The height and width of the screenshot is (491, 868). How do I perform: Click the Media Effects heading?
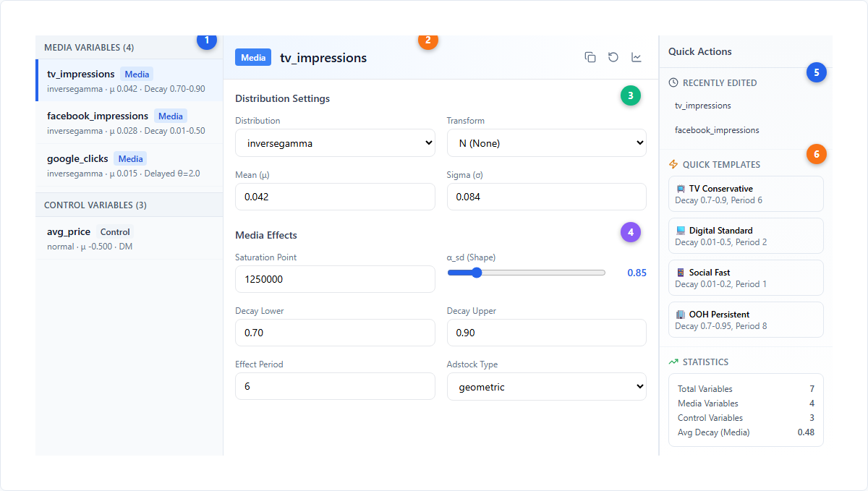click(x=266, y=235)
